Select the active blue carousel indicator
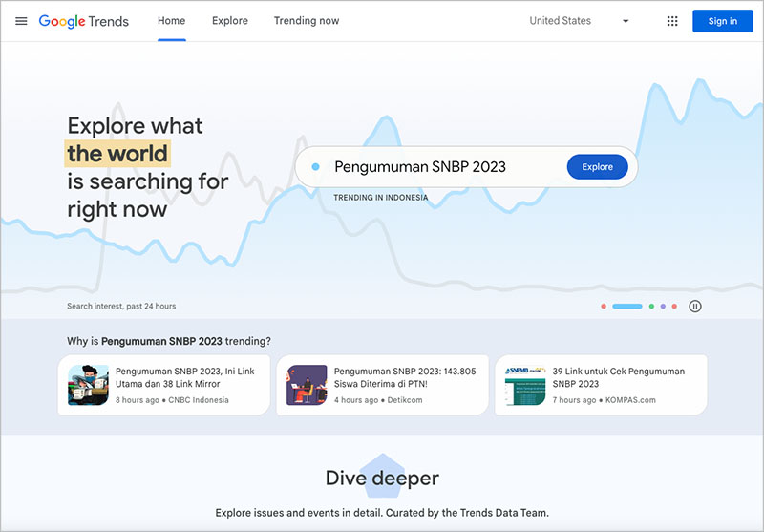Screen dimensions: 764x532 627,307
